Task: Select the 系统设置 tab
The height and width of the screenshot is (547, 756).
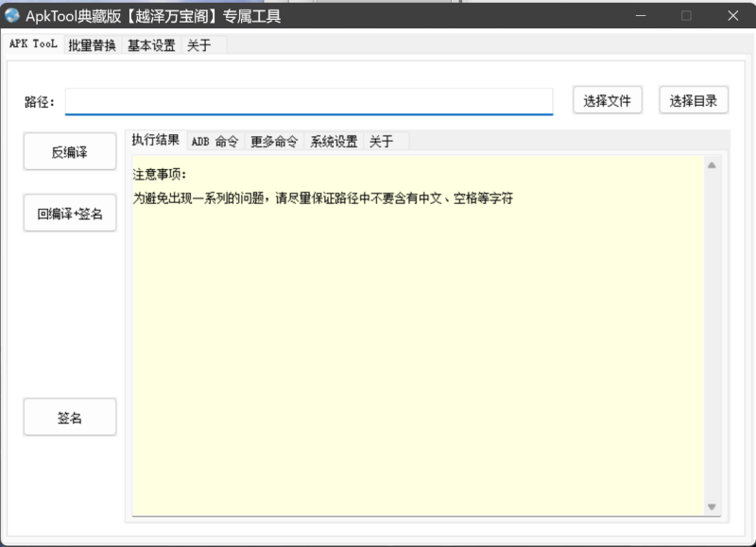Action: [334, 141]
